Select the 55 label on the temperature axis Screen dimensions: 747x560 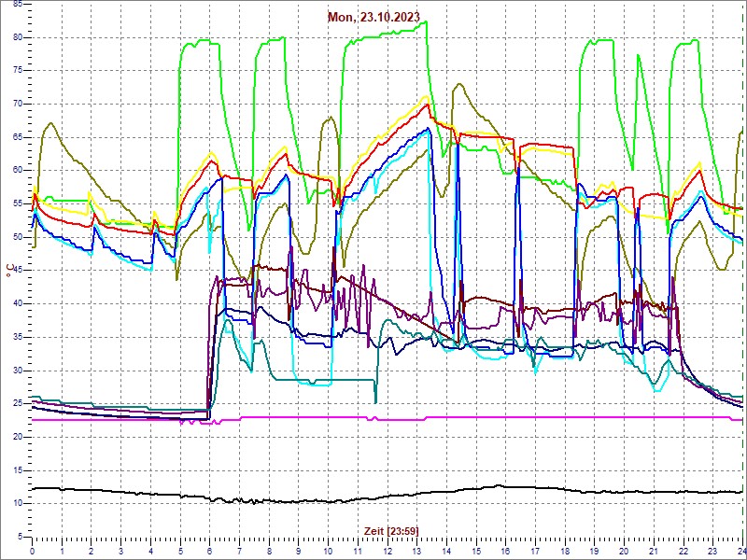(18, 203)
